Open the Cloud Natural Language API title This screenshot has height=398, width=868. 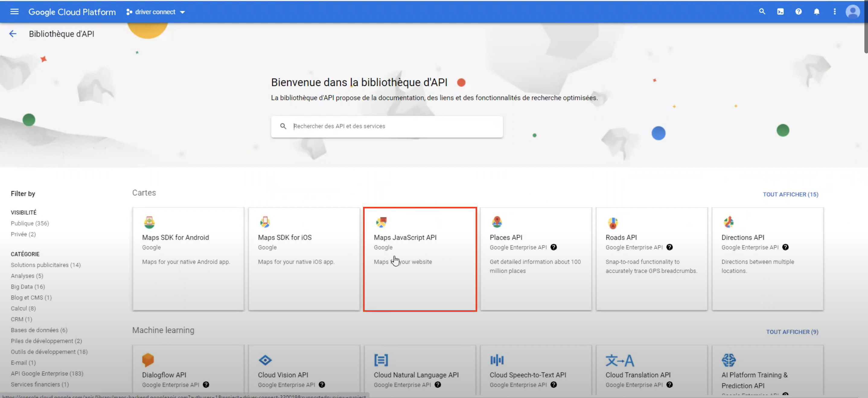[416, 375]
